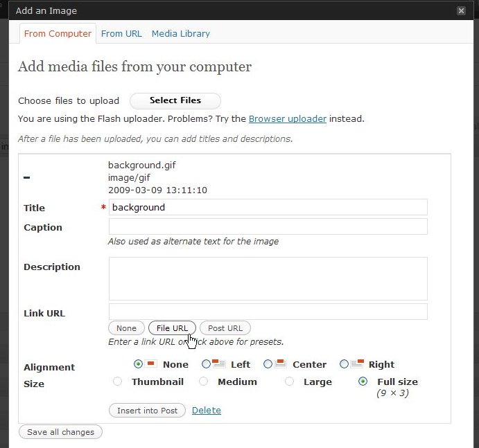Click into the Caption text field
This screenshot has height=448, width=479.
268,226
